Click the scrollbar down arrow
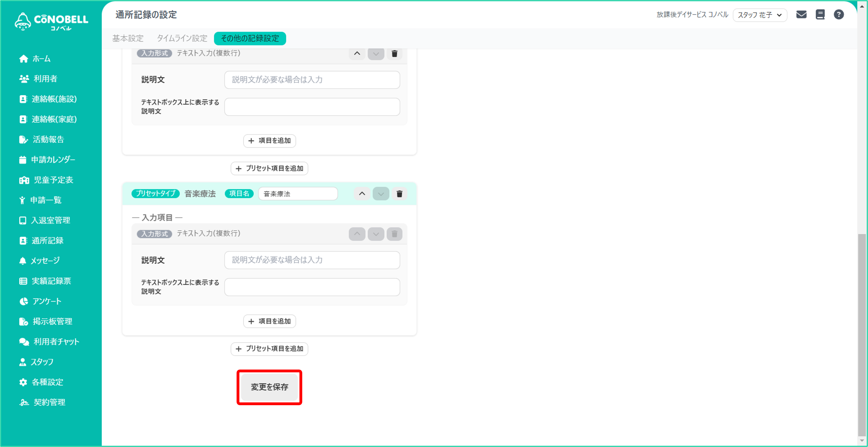 point(862,440)
